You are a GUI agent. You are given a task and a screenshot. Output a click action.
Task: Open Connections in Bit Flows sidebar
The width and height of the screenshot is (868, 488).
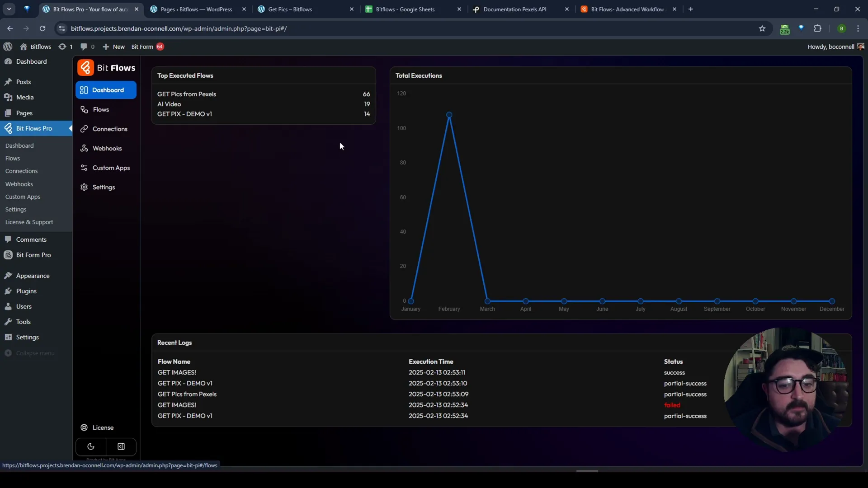106,129
